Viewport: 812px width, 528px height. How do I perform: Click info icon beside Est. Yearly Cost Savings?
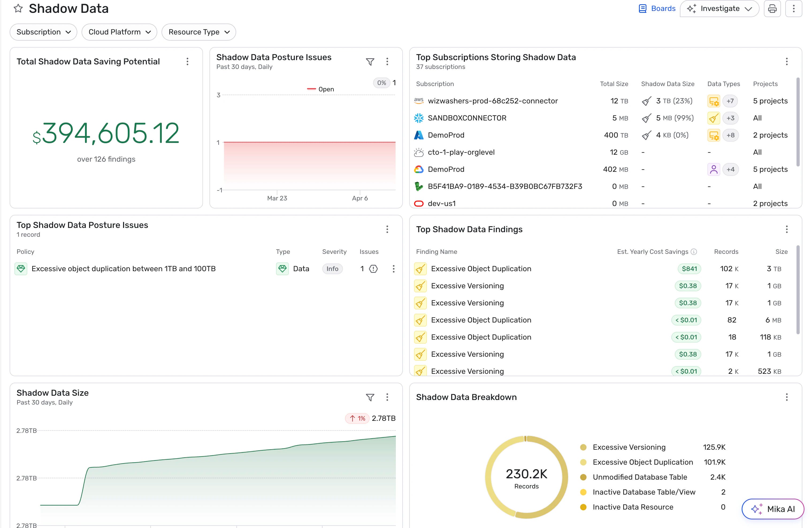694,251
